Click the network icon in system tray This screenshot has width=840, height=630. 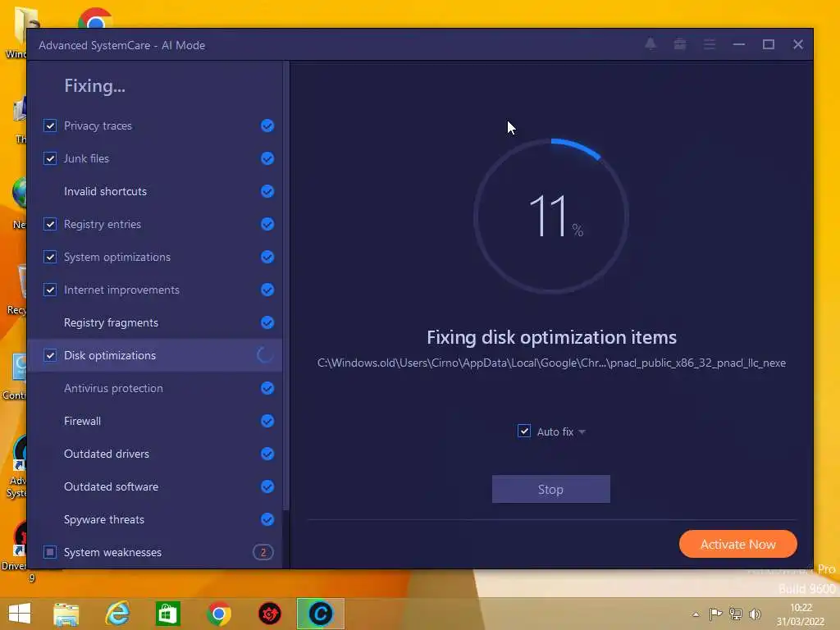click(x=736, y=614)
